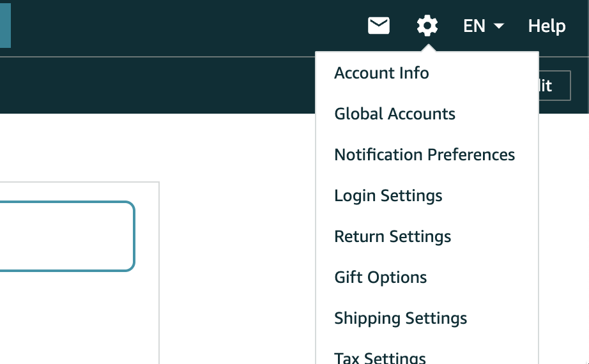Click the teal block at top-left corner
Screen dimensions: 589x364
pos(4,26)
